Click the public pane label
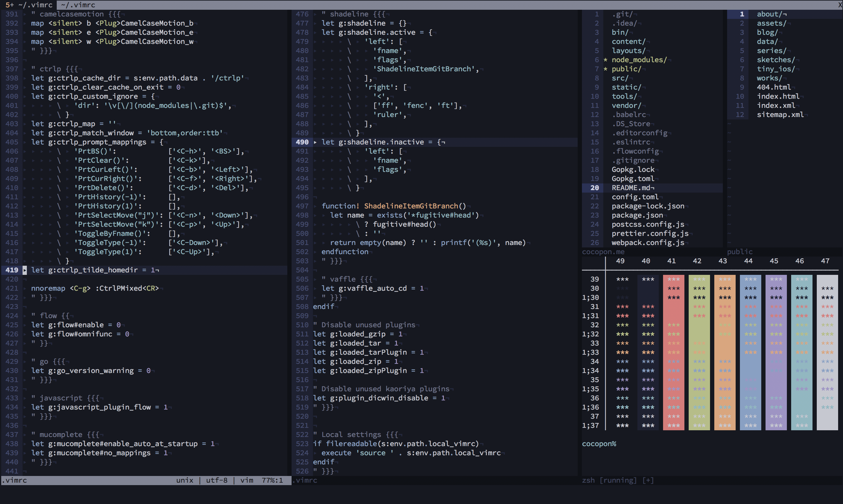This screenshot has height=504, width=843. tap(739, 252)
